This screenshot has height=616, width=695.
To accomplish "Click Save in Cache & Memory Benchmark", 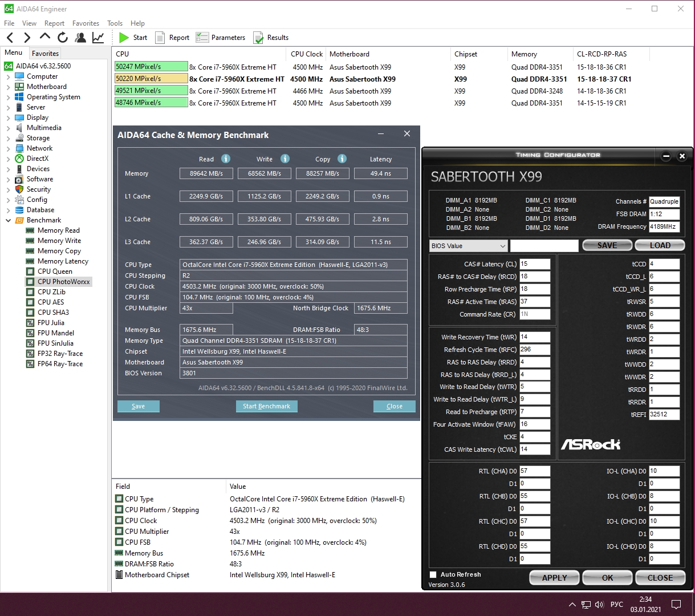I will [139, 406].
